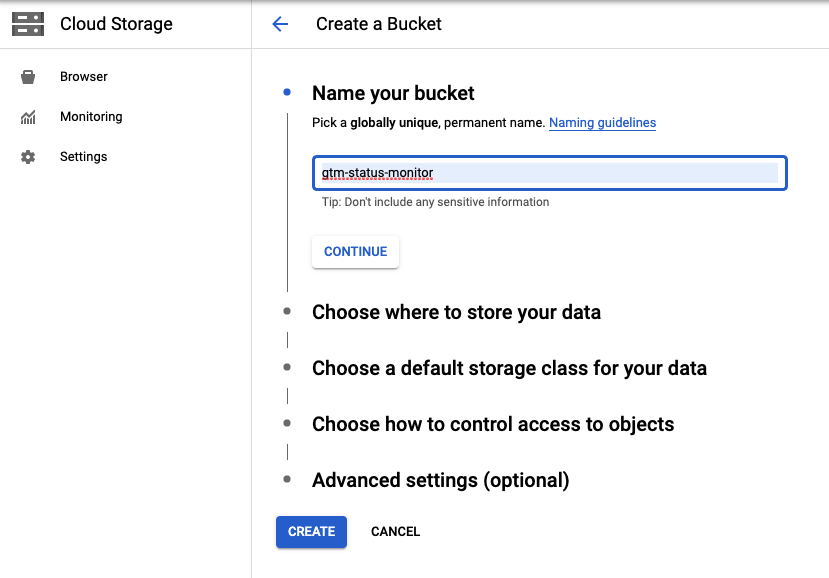The image size is (829, 578).
Task: Click the 'Name your bucket' step heading
Action: click(393, 93)
